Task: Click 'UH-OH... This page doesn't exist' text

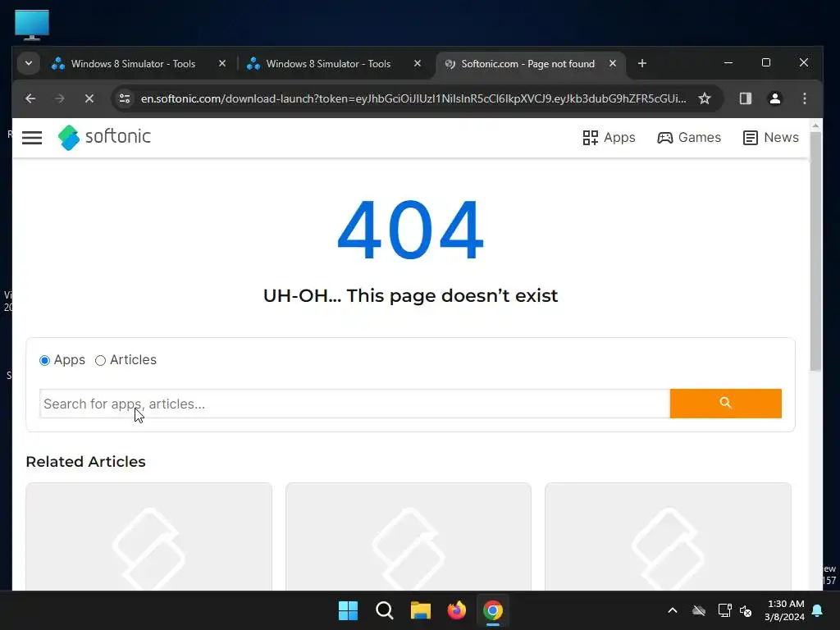Action: (410, 295)
